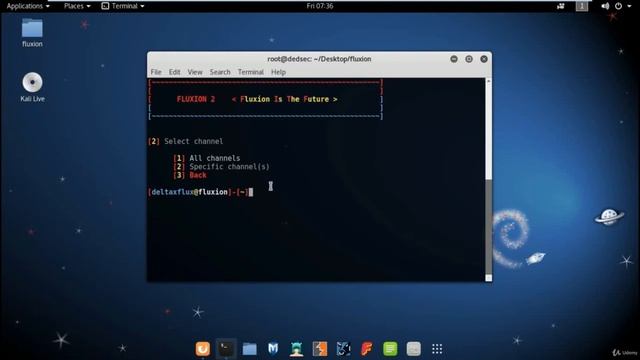
Task: Open the View menu in terminal
Action: coord(195,72)
